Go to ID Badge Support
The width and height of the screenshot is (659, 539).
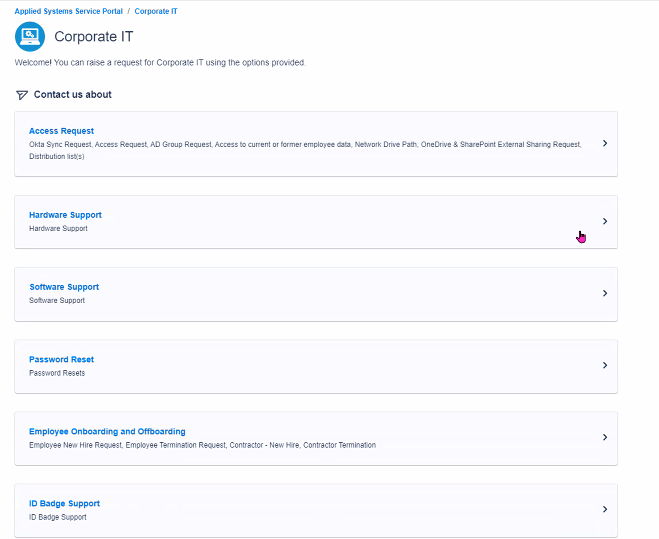point(64,504)
